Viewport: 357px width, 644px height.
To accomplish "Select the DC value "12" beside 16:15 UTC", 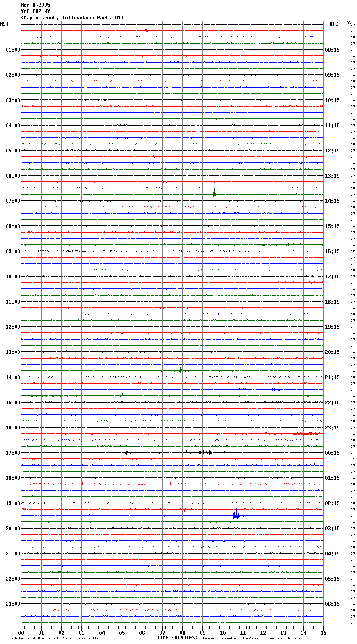I will click(353, 251).
